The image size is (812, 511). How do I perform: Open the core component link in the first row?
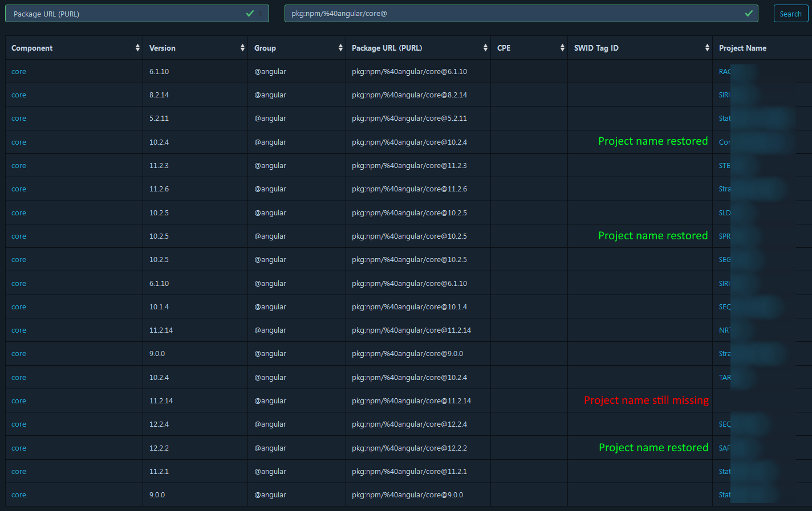pyautogui.click(x=18, y=71)
